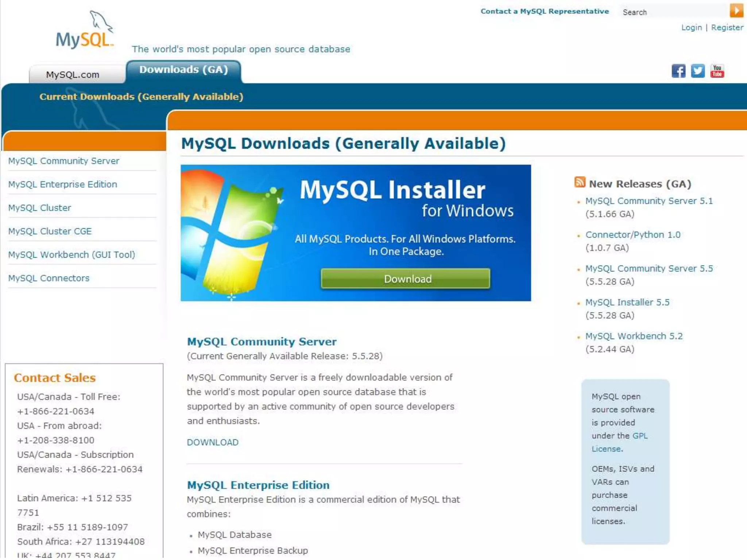Open MySQL Workbench (GUI Tool) in sidebar
This screenshot has width=747, height=560.
click(71, 254)
